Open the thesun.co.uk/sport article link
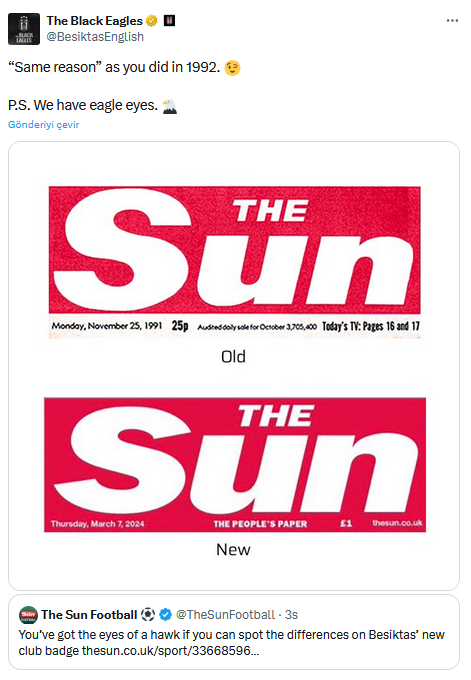Viewport: 471px width, 680px height. click(170, 651)
